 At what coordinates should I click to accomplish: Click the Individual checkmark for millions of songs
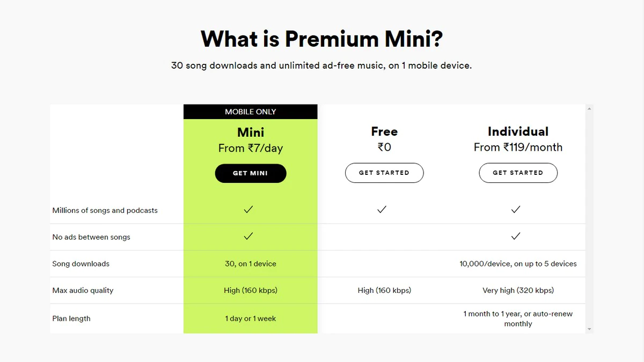pos(516,210)
